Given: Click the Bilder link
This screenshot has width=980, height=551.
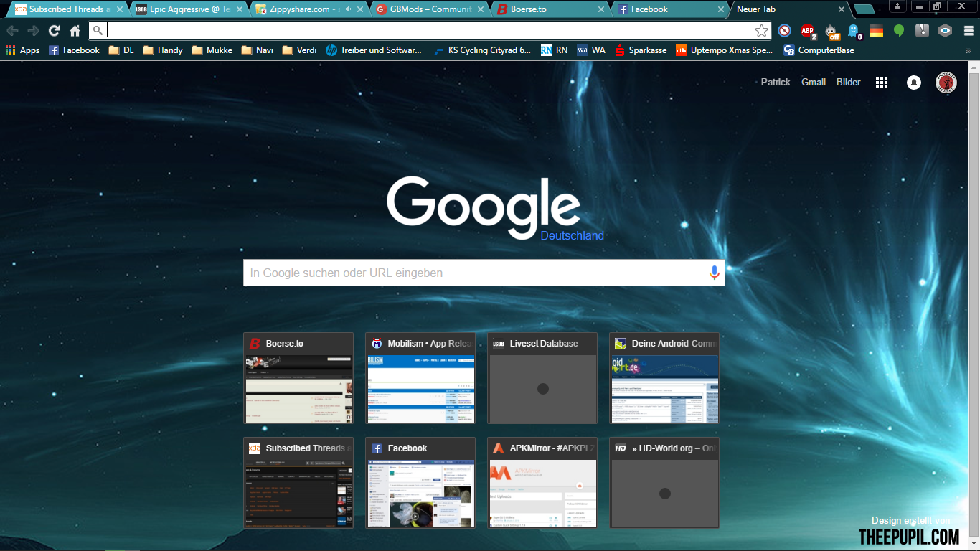Looking at the screenshot, I should (x=848, y=83).
